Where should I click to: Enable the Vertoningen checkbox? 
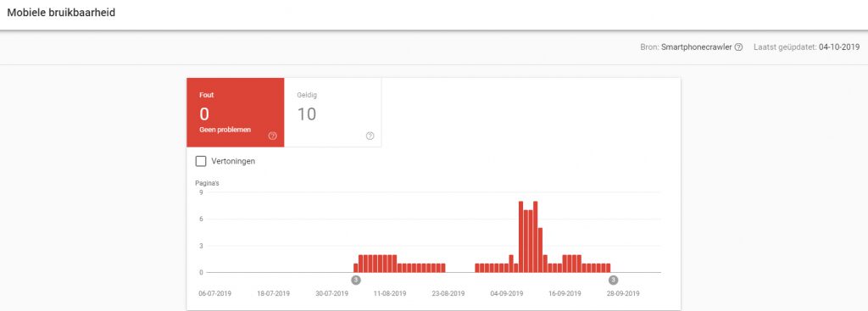201,162
